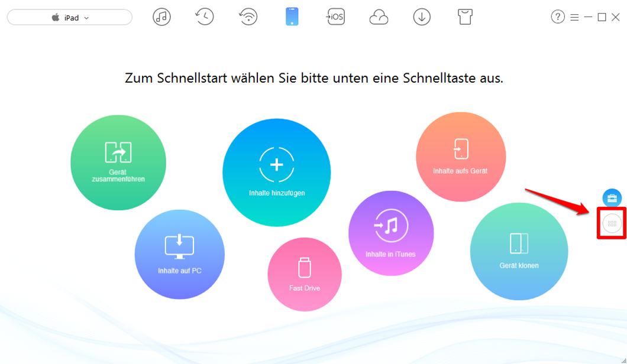
Task: Click the Inhalte hinzufügen shortcut
Action: (277, 173)
